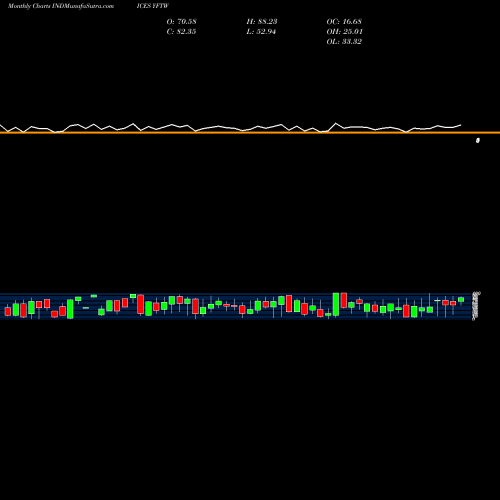Click the orange horizontal baseline

[x=250, y=133]
